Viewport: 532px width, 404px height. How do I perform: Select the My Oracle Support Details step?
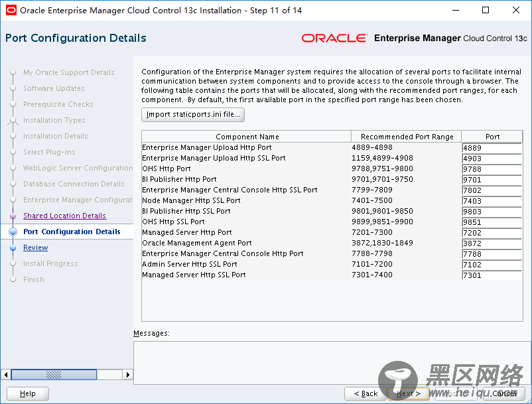coord(69,72)
